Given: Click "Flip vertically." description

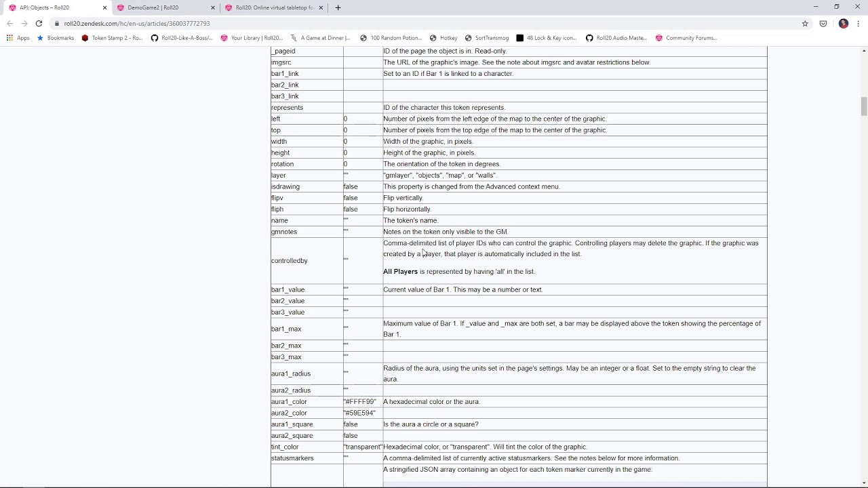Looking at the screenshot, I should pos(403,198).
